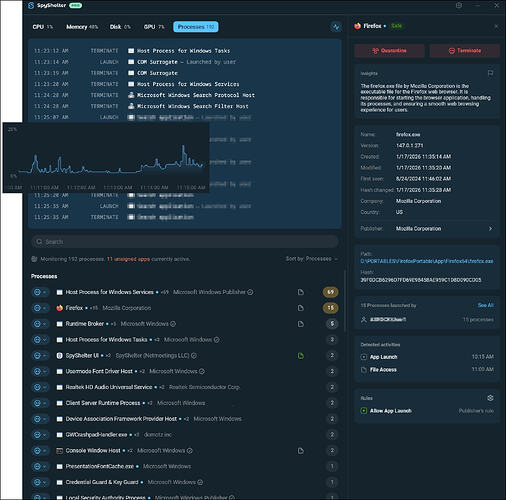
Task: Click terminate icon on GWCrashpadHandler.exe row
Action: click(x=37, y=435)
